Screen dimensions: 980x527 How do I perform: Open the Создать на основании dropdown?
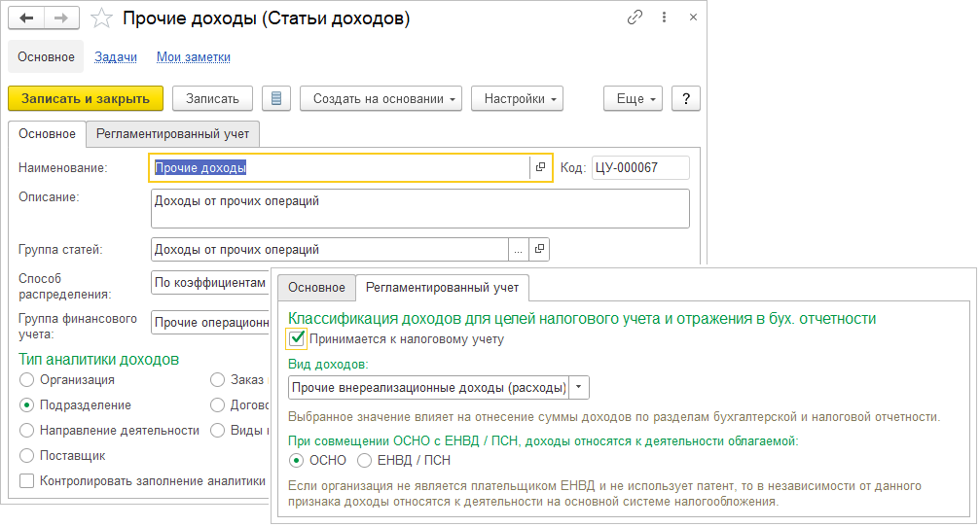click(x=380, y=98)
